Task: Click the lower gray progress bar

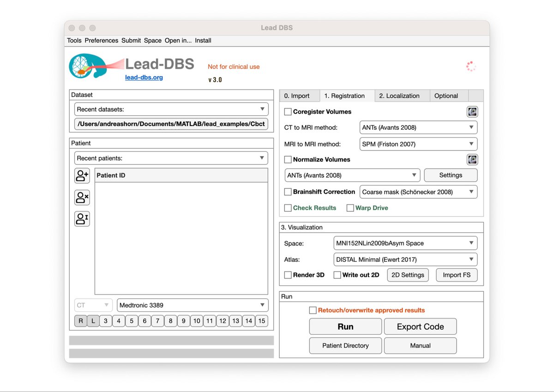Action: [x=171, y=353]
